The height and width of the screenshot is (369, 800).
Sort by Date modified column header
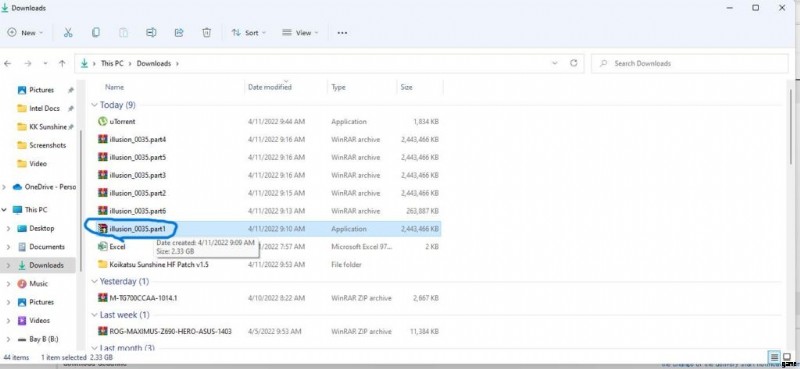(270, 87)
